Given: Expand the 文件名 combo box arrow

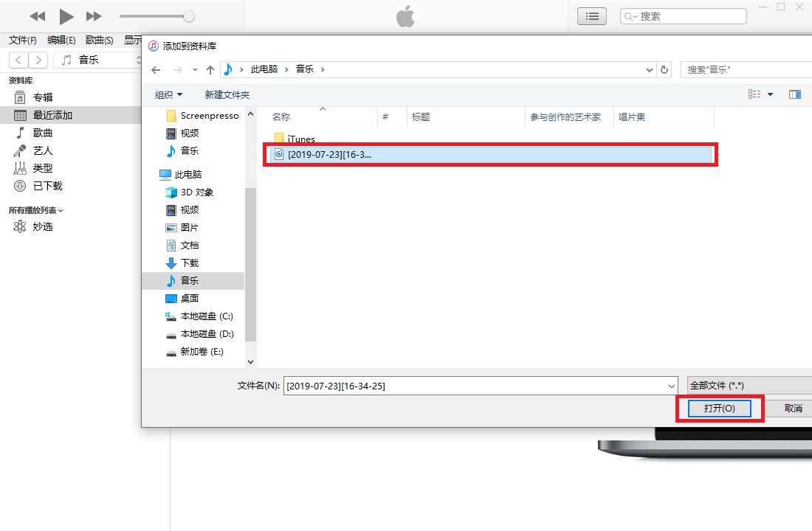Looking at the screenshot, I should pos(671,386).
